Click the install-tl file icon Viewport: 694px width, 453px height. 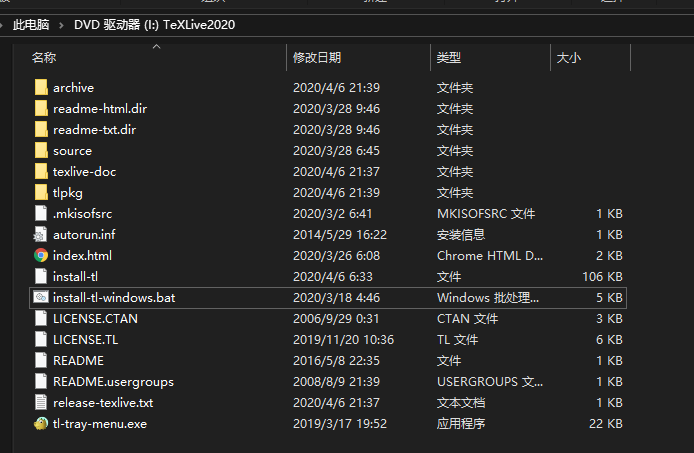pyautogui.click(x=41, y=277)
